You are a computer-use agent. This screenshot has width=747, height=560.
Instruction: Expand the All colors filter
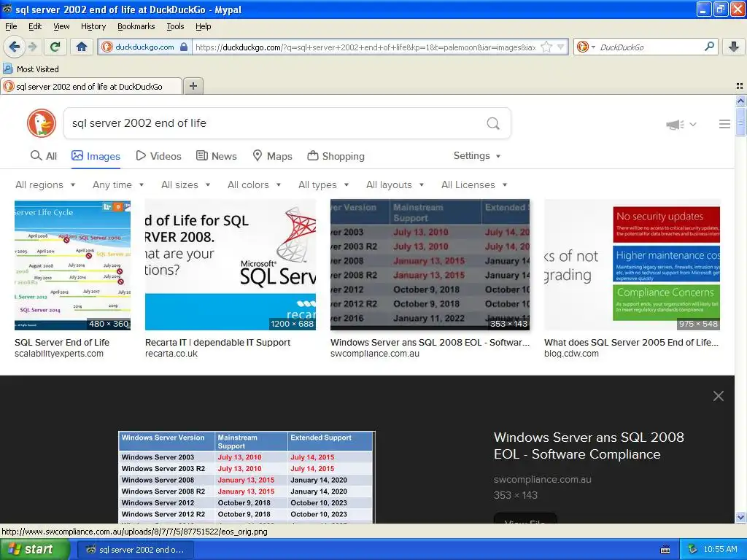point(255,184)
